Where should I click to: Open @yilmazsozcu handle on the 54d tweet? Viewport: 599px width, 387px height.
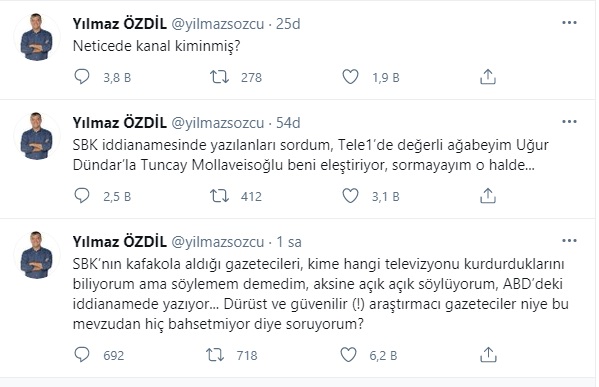(217, 123)
